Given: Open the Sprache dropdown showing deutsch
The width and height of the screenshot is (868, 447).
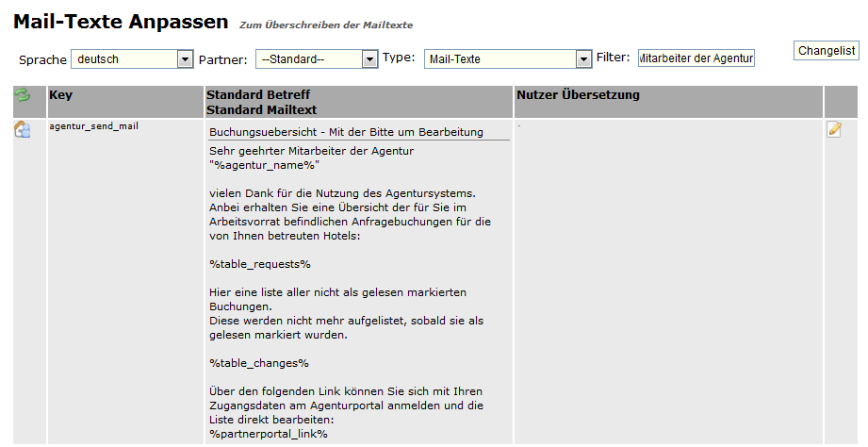Looking at the screenshot, I should click(132, 59).
